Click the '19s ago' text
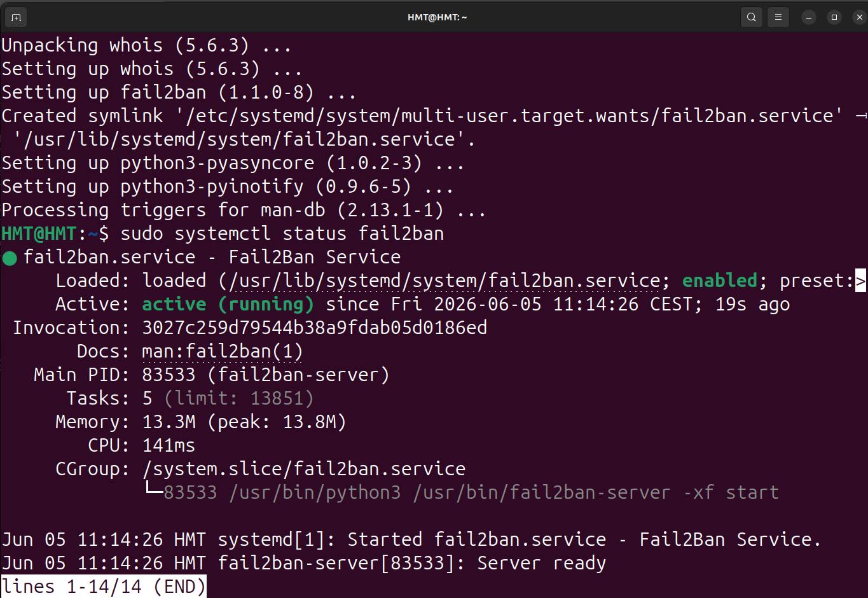Image resolution: width=868 pixels, height=598 pixels. (752, 304)
